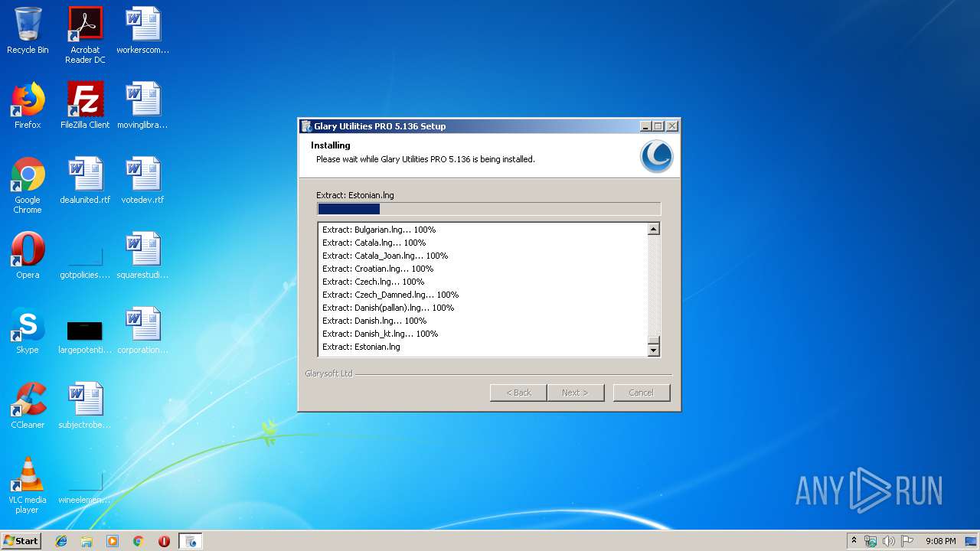
Task: Click the installation progress bar
Action: 488,209
